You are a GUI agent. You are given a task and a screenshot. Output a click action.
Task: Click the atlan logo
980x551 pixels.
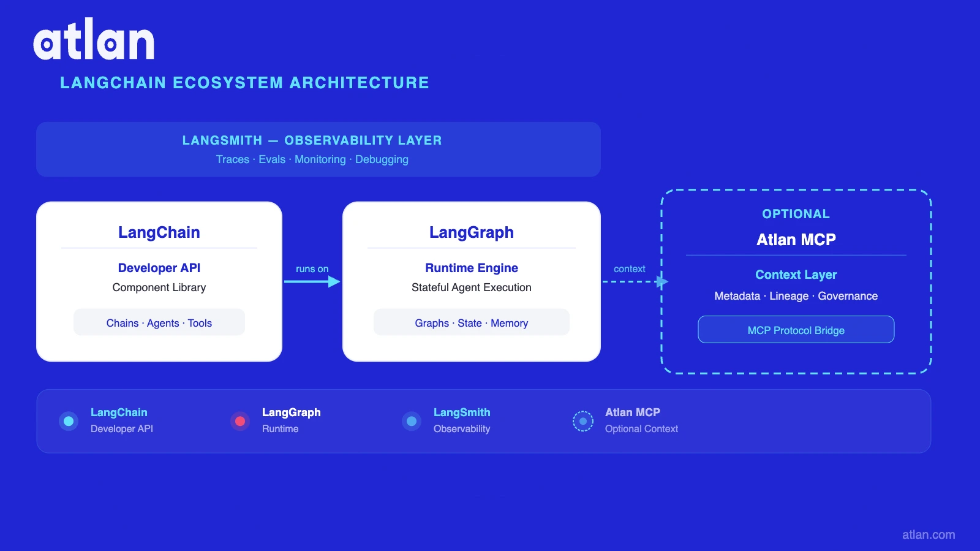[94, 39]
